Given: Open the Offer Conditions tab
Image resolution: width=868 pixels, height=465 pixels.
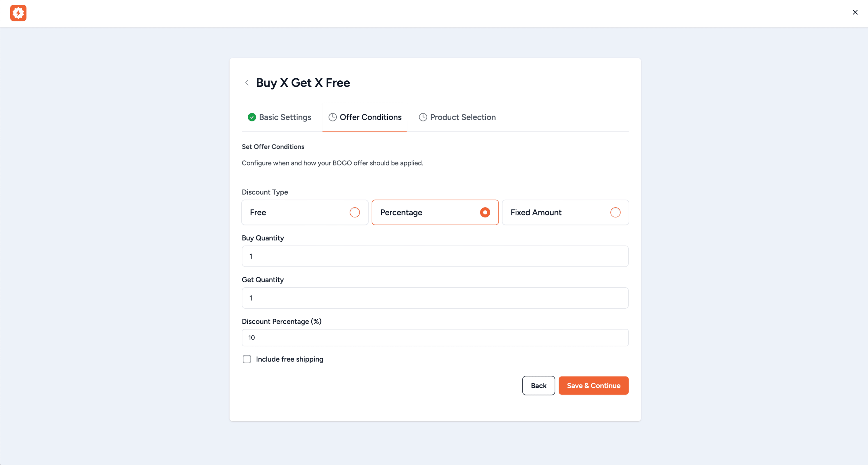Looking at the screenshot, I should coord(370,117).
